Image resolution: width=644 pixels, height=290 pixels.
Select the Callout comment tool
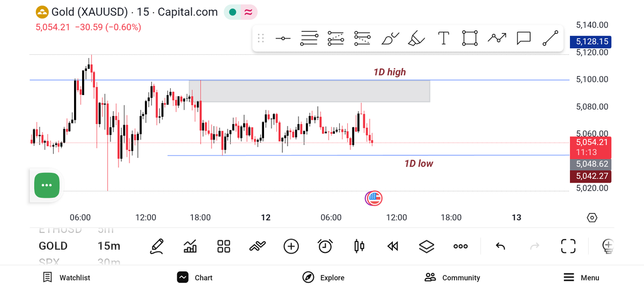pyautogui.click(x=523, y=38)
